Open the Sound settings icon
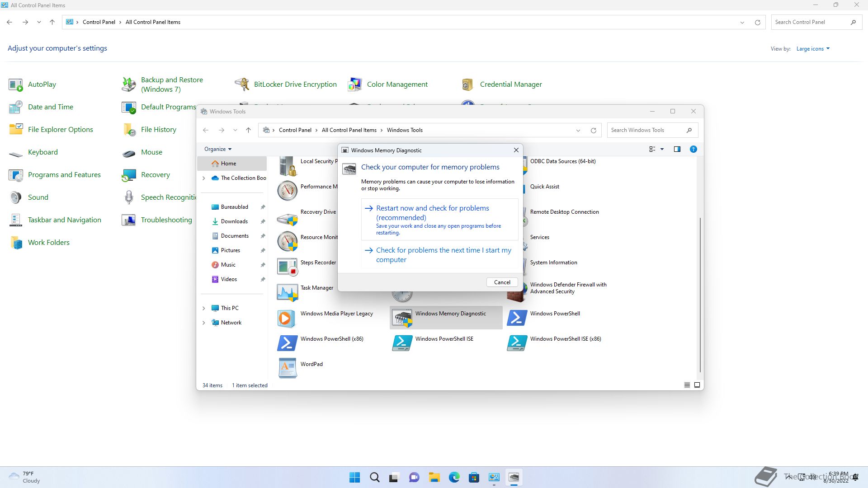Image resolution: width=868 pixels, height=488 pixels. [x=16, y=197]
